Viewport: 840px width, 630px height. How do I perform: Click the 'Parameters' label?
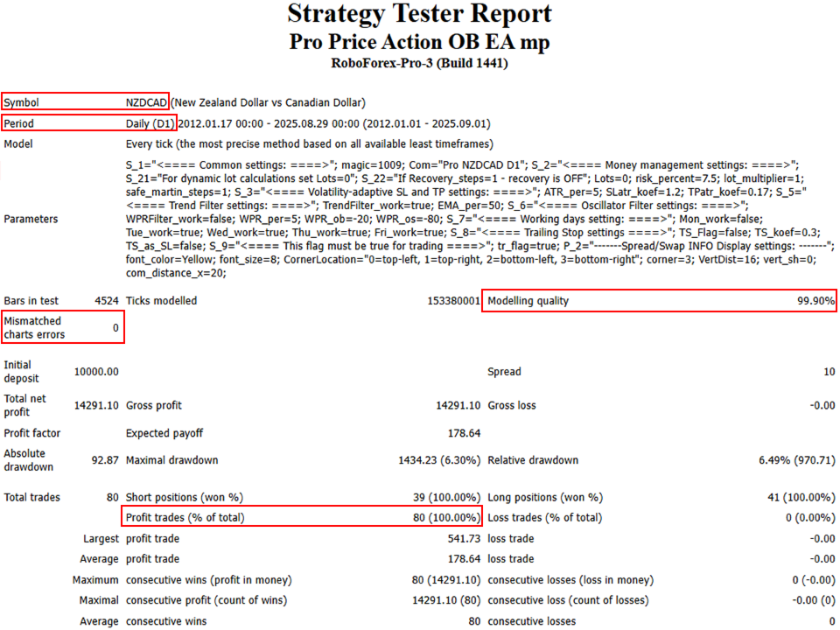tap(31, 219)
